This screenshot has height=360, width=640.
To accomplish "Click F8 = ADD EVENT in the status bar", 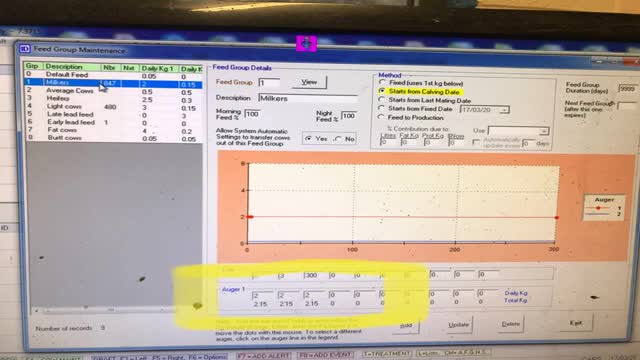I will tap(325, 355).
